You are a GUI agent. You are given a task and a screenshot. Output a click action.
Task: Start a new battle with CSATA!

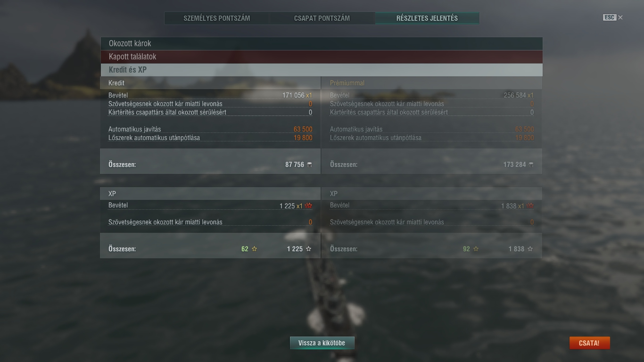[589, 343]
